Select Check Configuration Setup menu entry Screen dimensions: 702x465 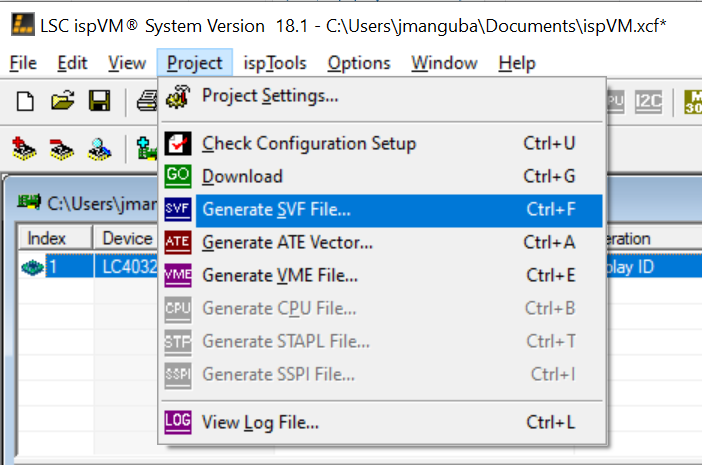(308, 143)
